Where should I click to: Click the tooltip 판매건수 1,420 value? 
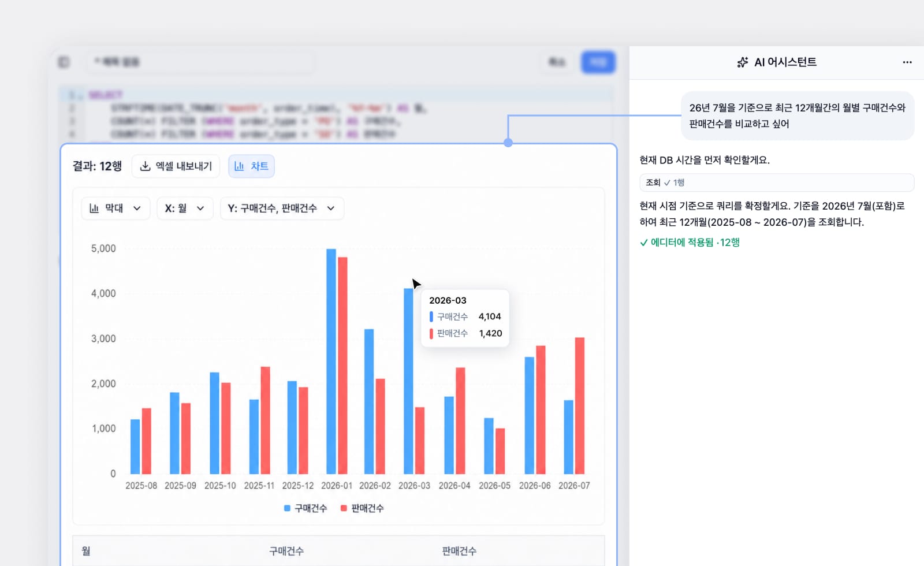pos(490,333)
